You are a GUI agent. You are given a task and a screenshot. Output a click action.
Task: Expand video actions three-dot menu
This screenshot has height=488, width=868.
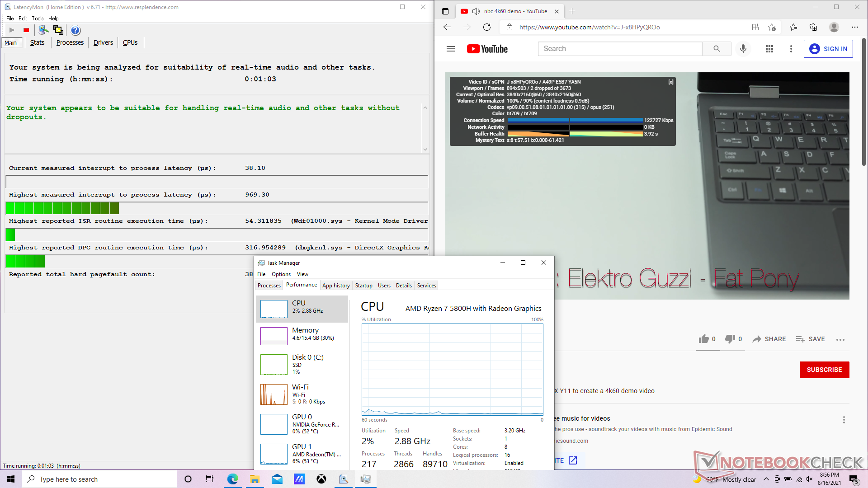pos(840,339)
